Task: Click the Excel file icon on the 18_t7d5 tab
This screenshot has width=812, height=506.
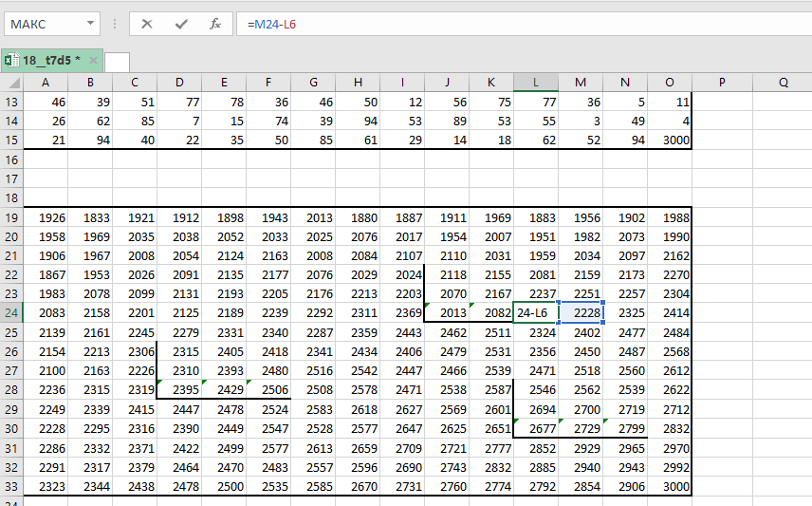Action: [x=11, y=60]
